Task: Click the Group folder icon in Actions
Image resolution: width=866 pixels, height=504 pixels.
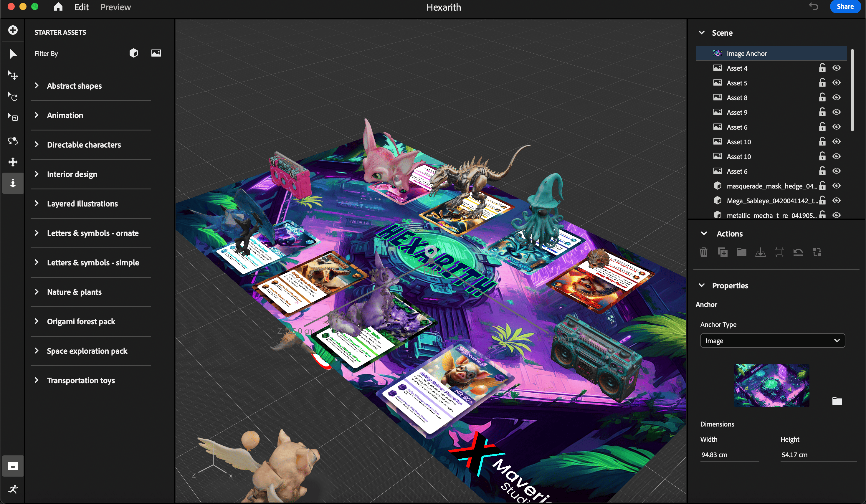Action: pos(742,252)
